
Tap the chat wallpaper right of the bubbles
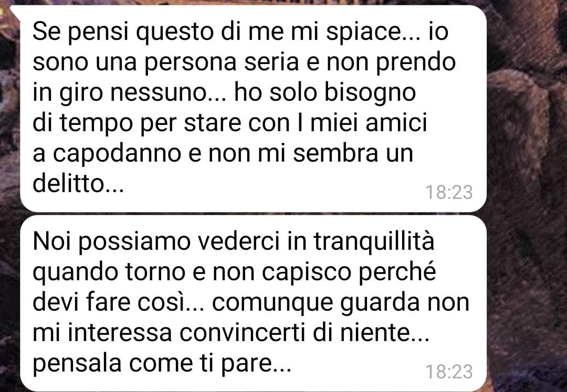pyautogui.click(x=527, y=195)
